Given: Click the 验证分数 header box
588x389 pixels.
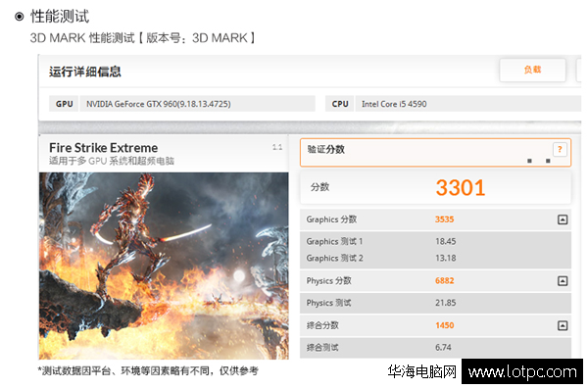Looking at the screenshot, I should [x=435, y=152].
